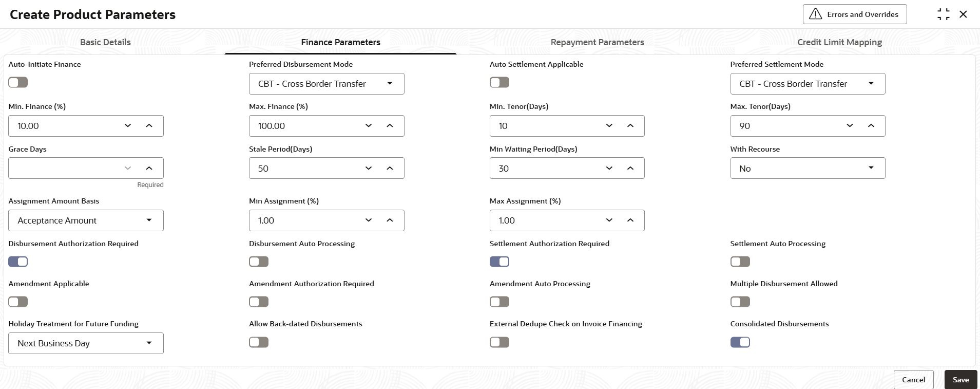980x389 pixels.
Task: Switch to the Repayment Parameters tab
Action: pyautogui.click(x=597, y=42)
